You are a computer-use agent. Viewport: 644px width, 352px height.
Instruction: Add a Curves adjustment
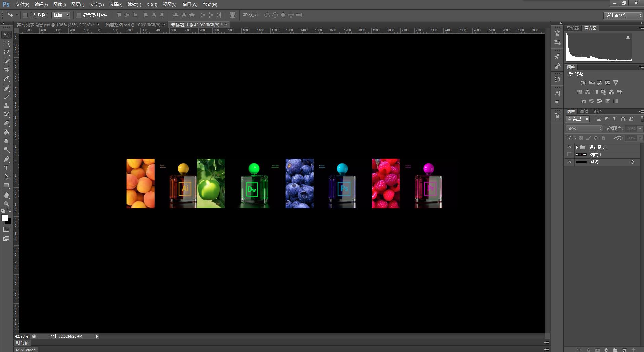(x=600, y=83)
